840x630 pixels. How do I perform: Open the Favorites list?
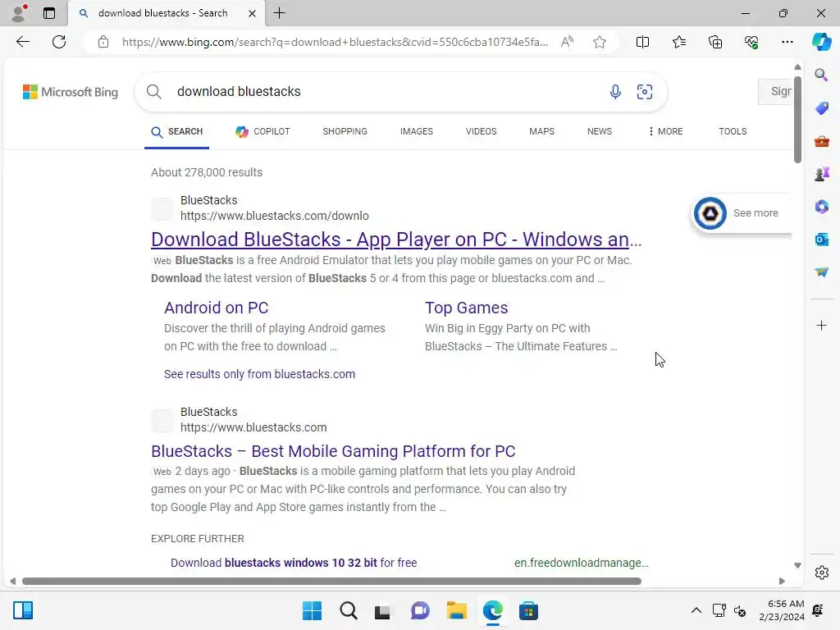click(x=678, y=42)
